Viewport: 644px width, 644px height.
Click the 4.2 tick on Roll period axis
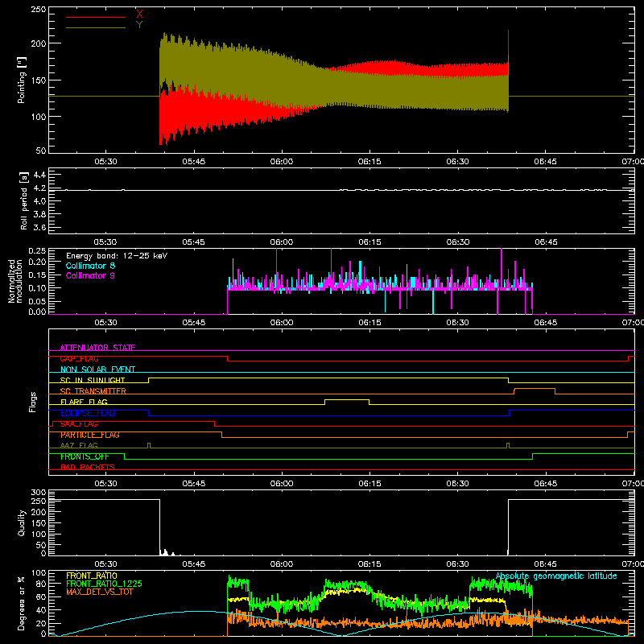pos(39,188)
